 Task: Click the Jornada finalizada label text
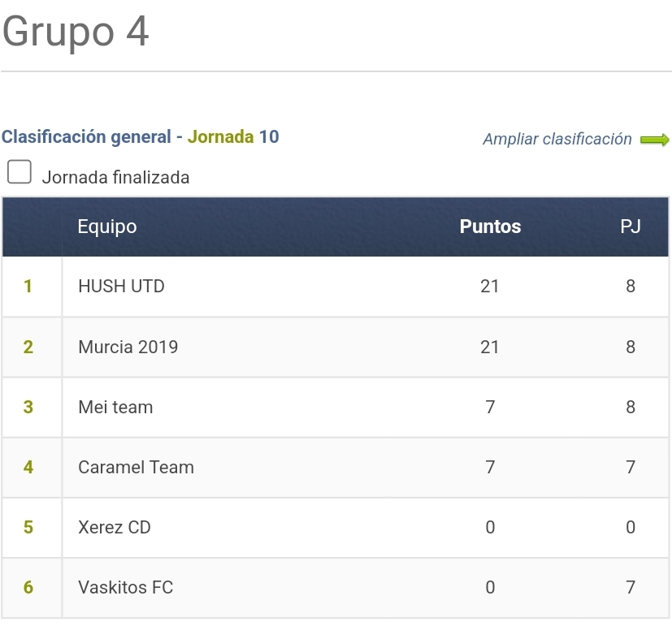tap(115, 177)
